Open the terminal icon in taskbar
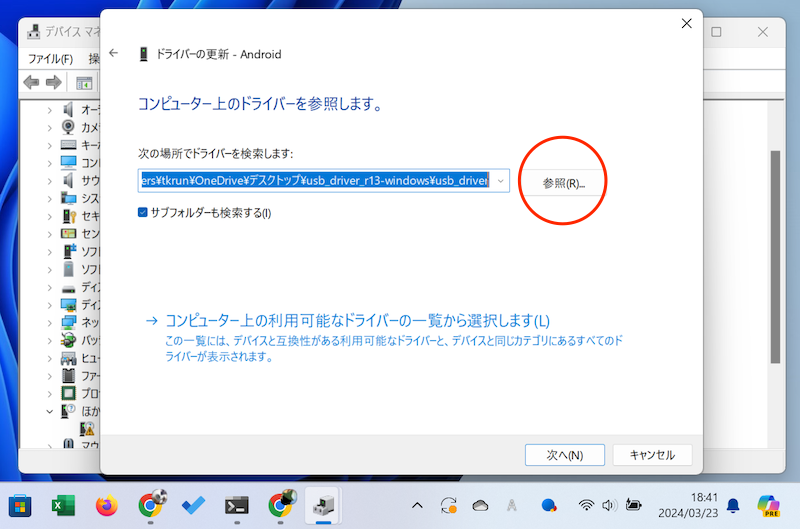 (x=237, y=505)
